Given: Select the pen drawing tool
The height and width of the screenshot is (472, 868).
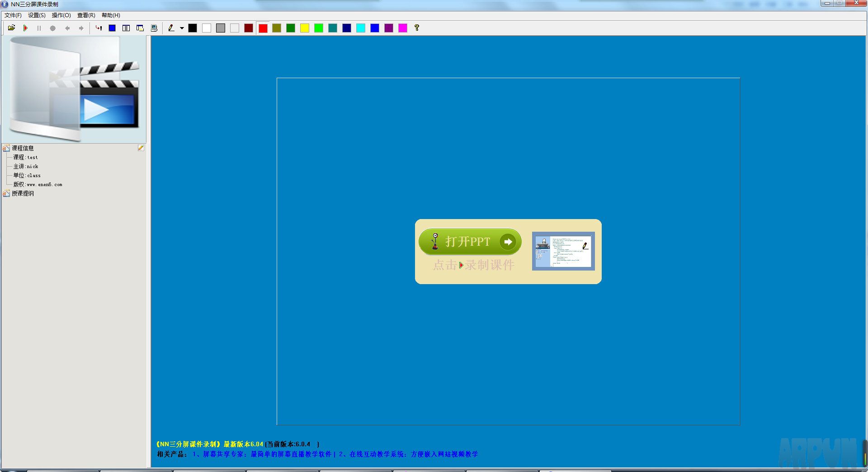Looking at the screenshot, I should 171,28.
